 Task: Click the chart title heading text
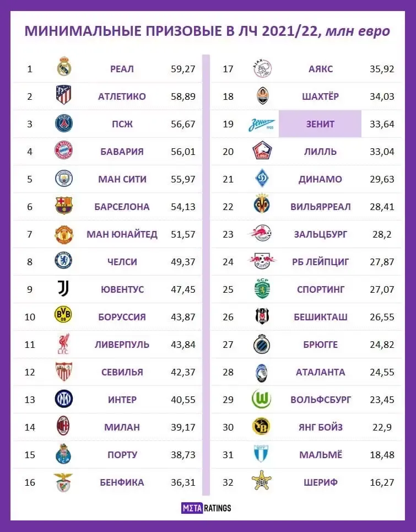(x=207, y=31)
